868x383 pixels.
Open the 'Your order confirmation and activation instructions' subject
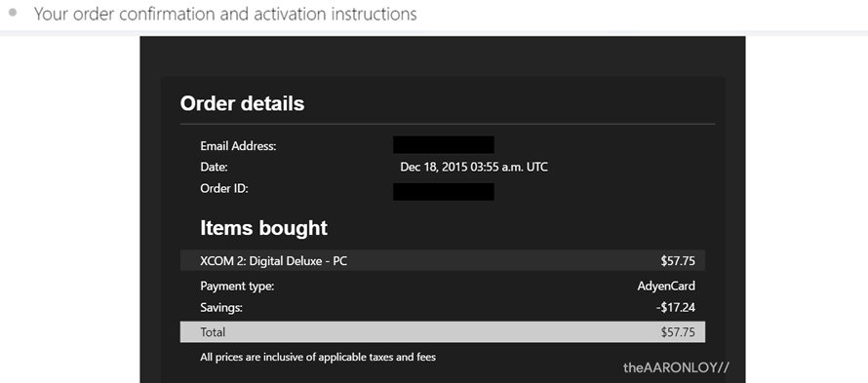225,14
